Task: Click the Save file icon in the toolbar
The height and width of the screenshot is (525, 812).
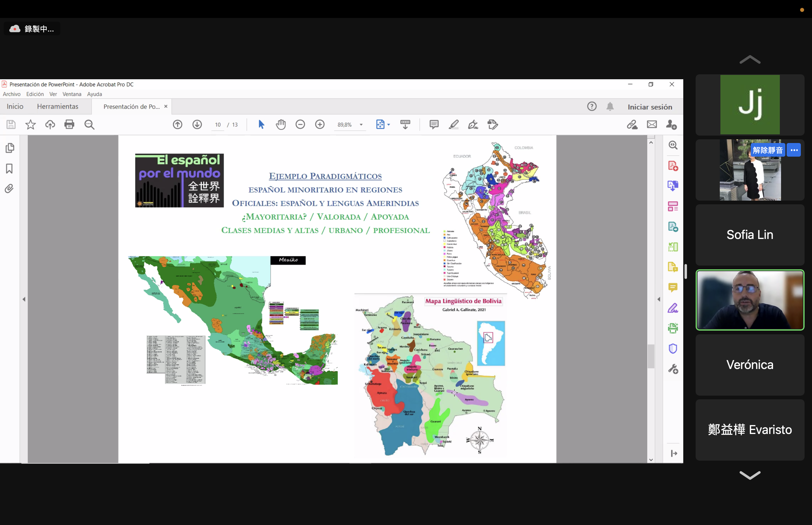Action: pos(11,124)
